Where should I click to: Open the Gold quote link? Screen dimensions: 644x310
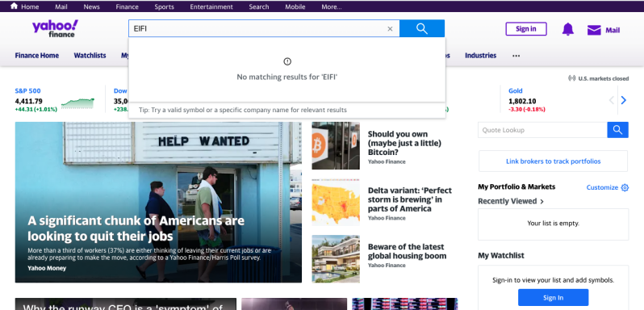pyautogui.click(x=516, y=90)
